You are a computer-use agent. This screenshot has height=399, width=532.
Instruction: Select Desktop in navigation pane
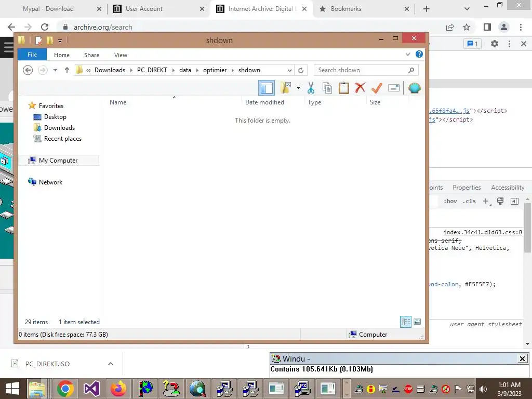pyautogui.click(x=55, y=117)
